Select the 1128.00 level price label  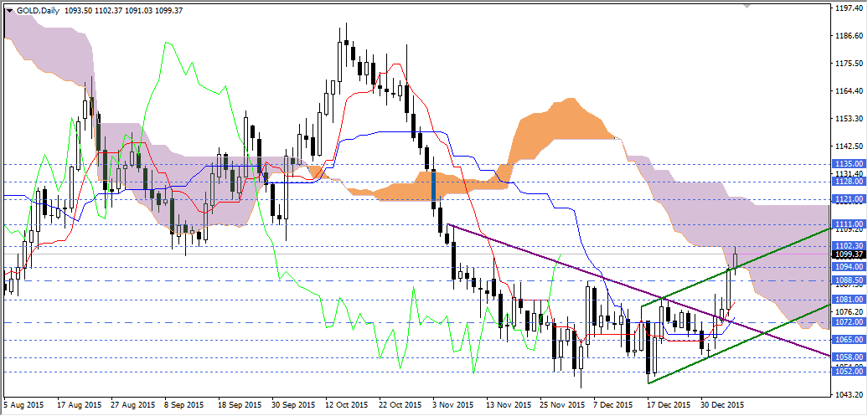tap(848, 182)
